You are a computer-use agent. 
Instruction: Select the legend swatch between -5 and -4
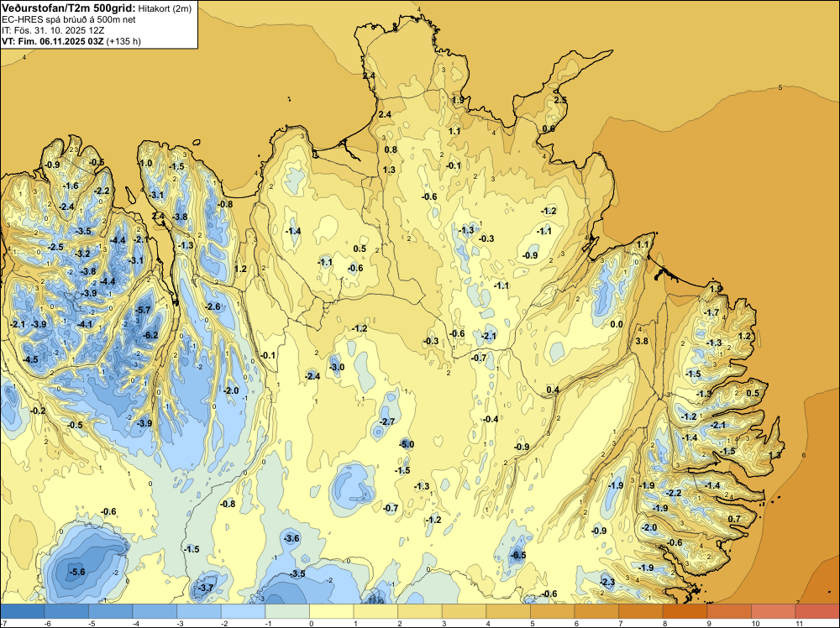tap(110, 611)
